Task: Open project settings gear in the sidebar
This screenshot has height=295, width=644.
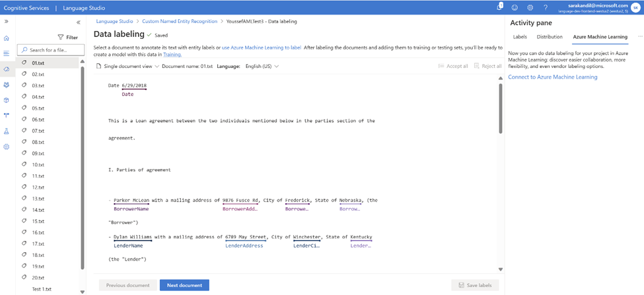Action: click(x=6, y=147)
